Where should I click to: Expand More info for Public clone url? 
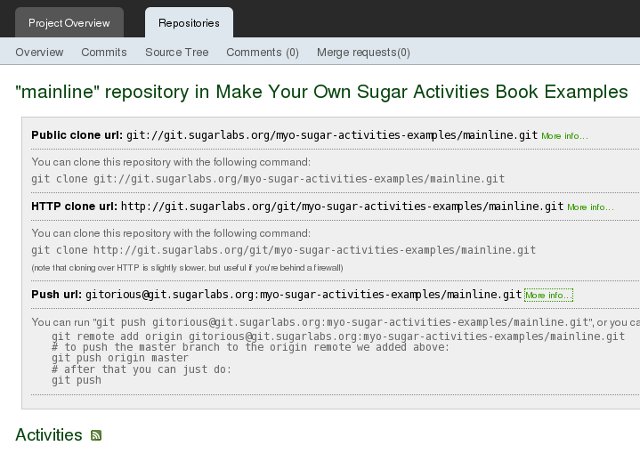tap(564, 136)
